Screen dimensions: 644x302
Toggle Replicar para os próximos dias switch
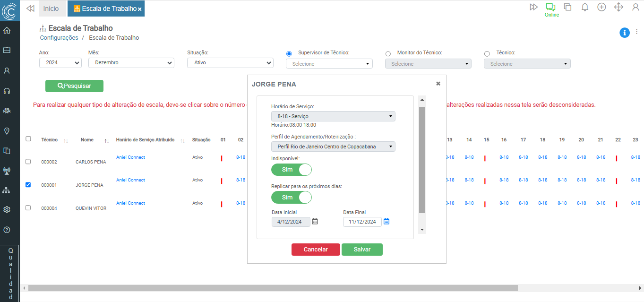click(x=291, y=197)
